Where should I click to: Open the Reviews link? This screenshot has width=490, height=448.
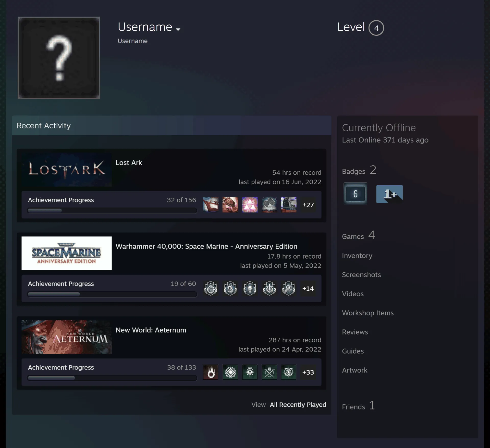(x=355, y=332)
